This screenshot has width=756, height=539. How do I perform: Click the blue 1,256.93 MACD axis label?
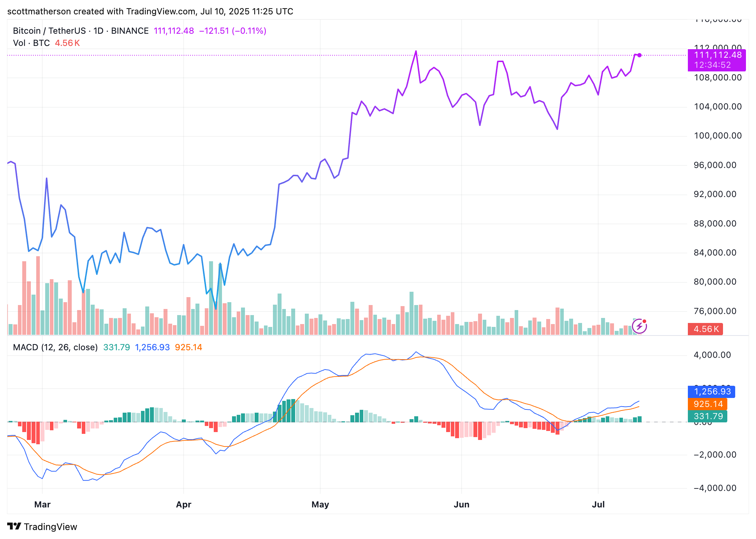[712, 392]
